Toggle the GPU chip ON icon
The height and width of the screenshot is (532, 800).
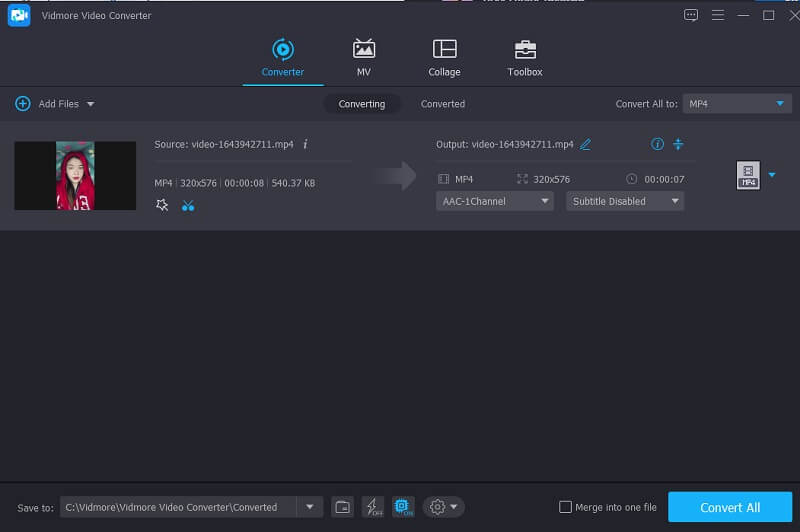click(403, 507)
